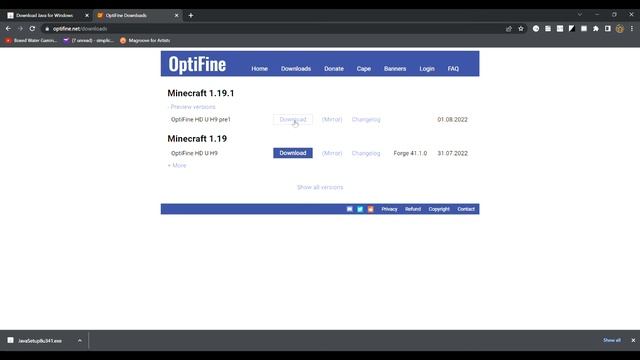Viewport: 640px width, 360px height.
Task: Open a new browser tab
Action: click(191, 16)
